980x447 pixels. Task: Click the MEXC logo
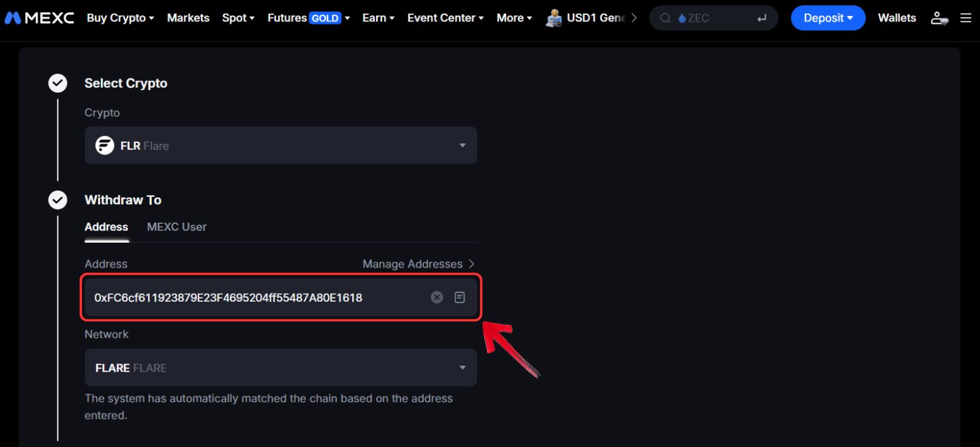coord(39,18)
